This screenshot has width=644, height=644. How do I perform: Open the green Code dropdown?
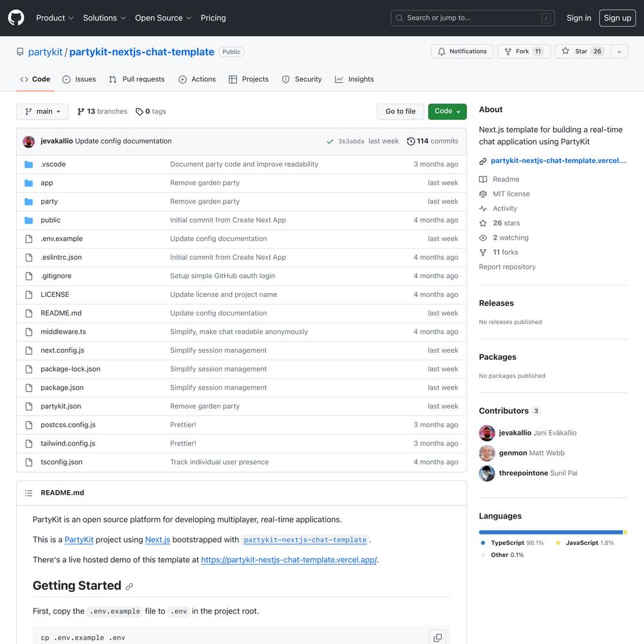pos(447,111)
